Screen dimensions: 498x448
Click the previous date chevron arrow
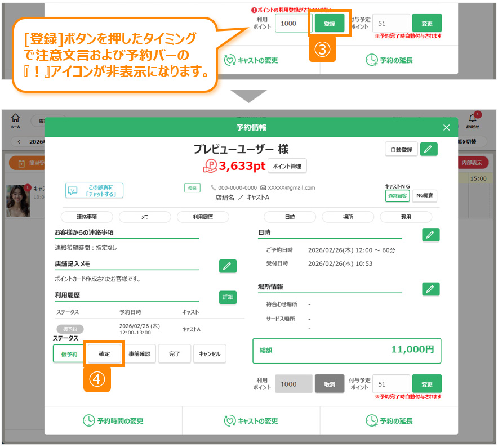[19, 142]
